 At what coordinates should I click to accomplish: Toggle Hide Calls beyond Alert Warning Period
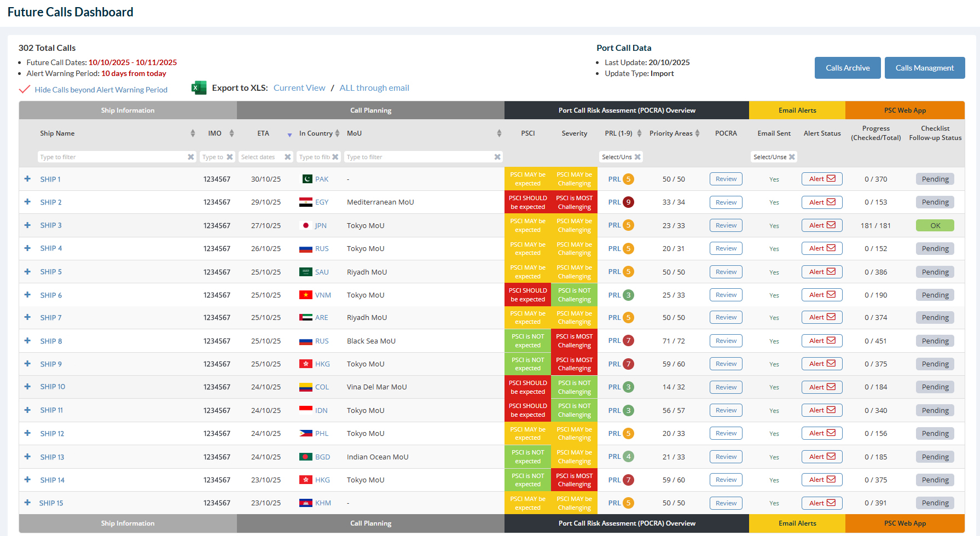pos(25,90)
